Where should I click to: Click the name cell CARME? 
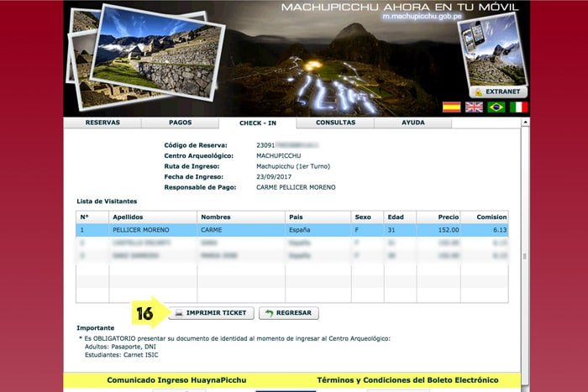241,230
